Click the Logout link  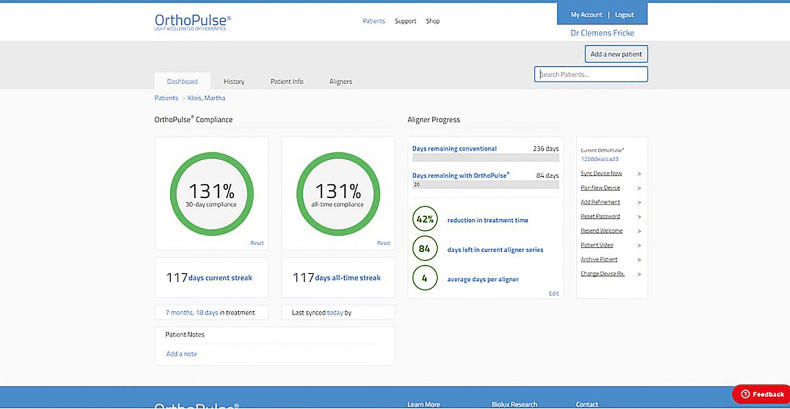pos(624,15)
